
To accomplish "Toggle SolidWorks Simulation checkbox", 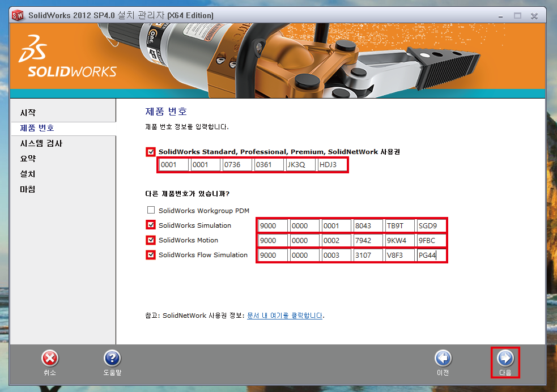I will pos(151,225).
